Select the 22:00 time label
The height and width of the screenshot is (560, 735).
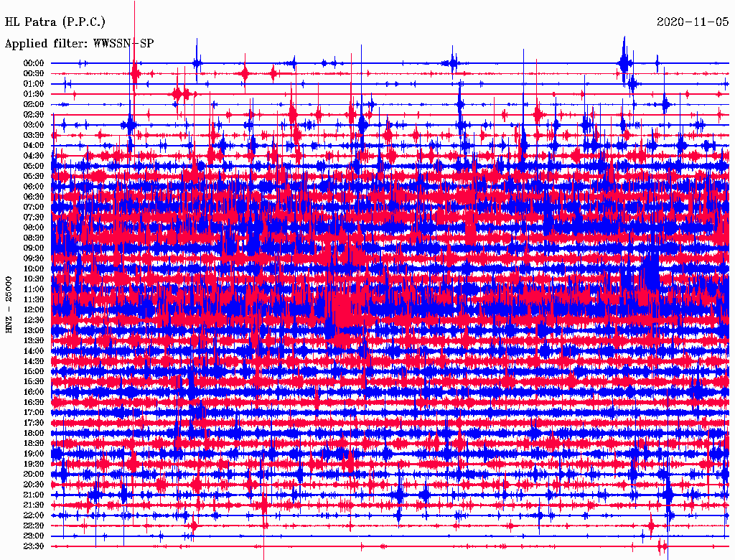pyautogui.click(x=34, y=515)
